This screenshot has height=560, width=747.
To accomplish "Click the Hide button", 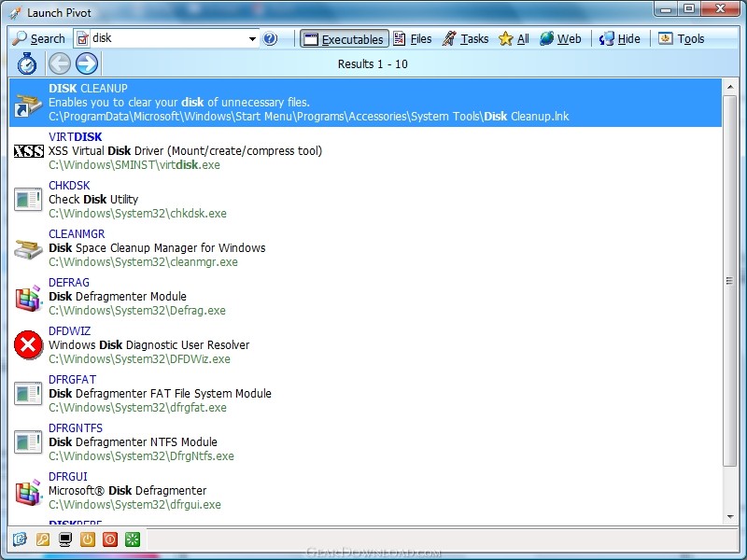I will tap(620, 39).
